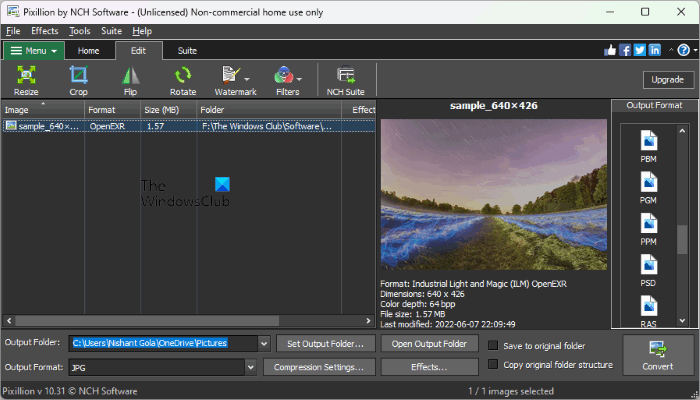Collapse the ribbon with caret arrow
700x400 pixels.
pyautogui.click(x=671, y=50)
